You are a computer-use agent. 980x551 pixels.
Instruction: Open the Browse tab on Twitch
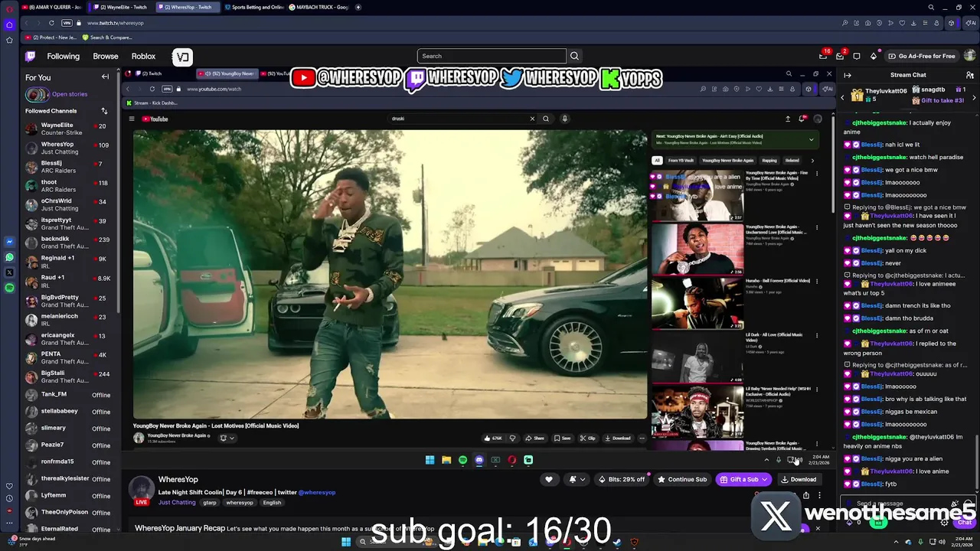click(106, 56)
